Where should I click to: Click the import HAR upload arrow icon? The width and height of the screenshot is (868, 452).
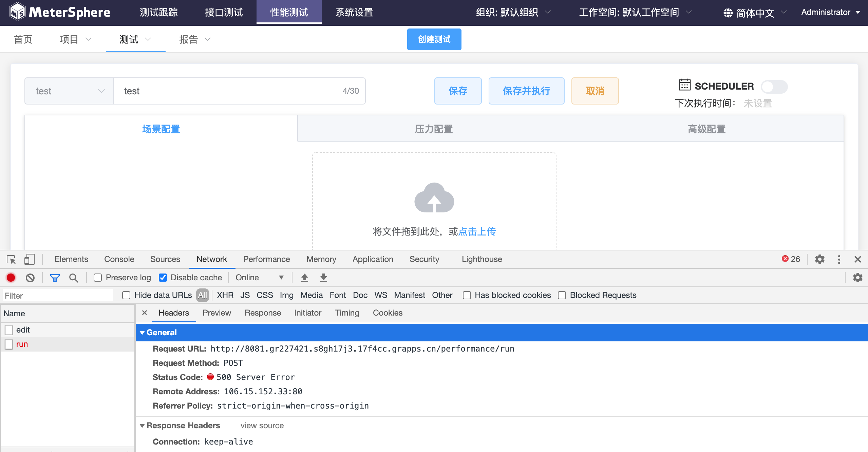[305, 278]
